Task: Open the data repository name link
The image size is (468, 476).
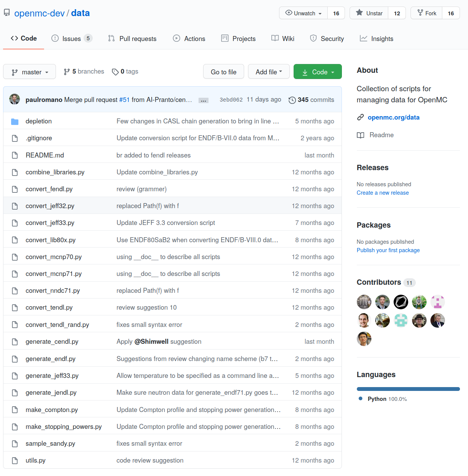Action: point(80,13)
